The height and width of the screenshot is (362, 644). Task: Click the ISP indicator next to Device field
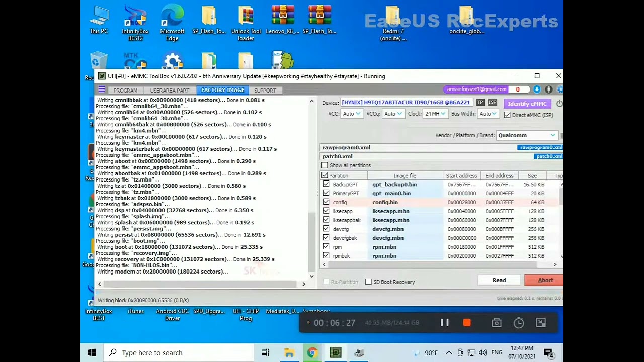(492, 103)
